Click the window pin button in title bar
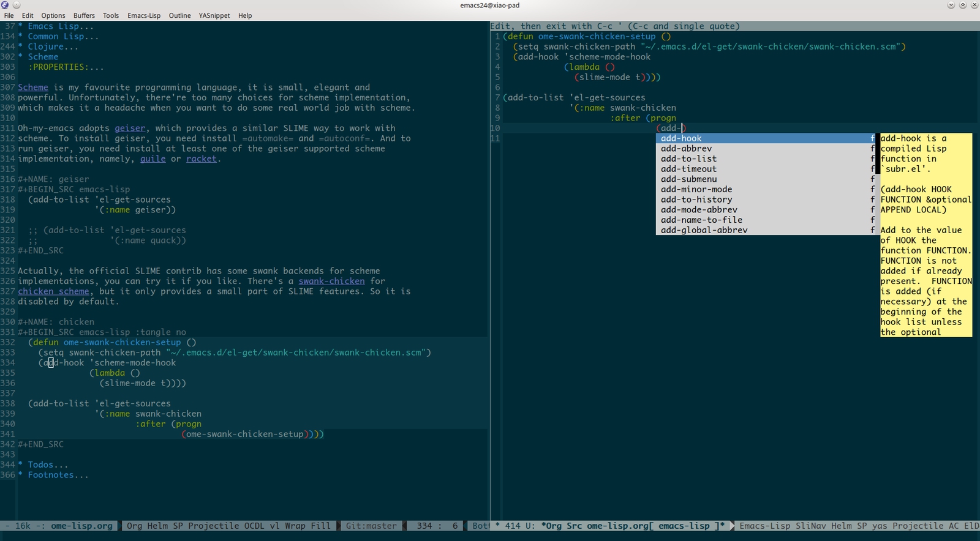The width and height of the screenshot is (980, 541). [16, 5]
